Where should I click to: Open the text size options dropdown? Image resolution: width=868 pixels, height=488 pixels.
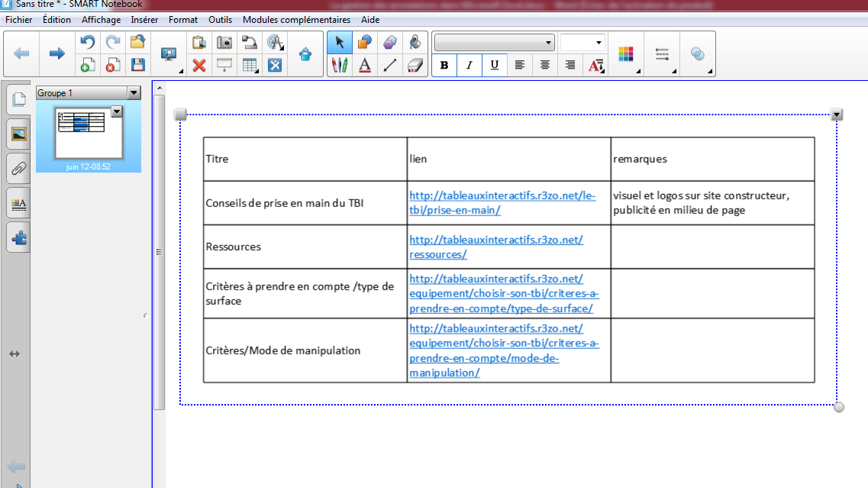(595, 66)
